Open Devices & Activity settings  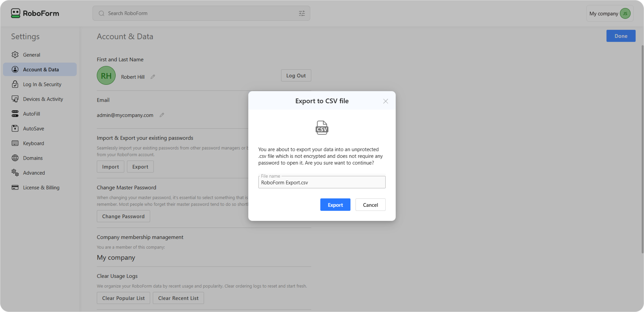(x=40, y=99)
